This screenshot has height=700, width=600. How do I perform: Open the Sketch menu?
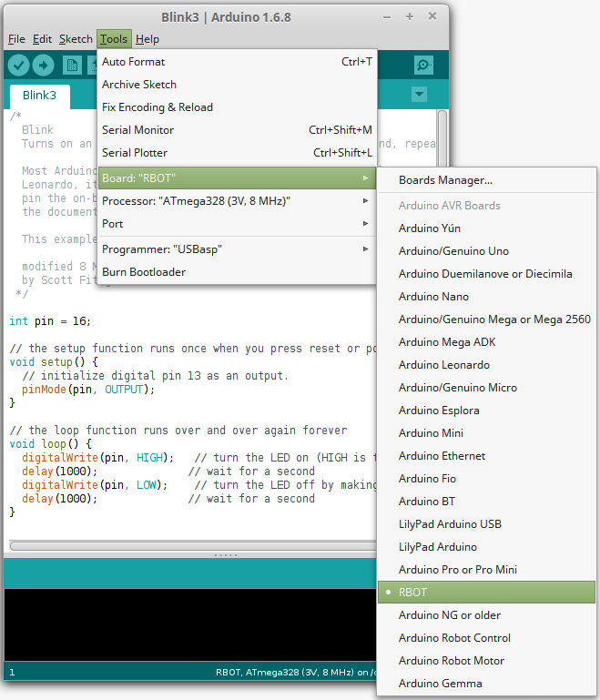[x=76, y=39]
